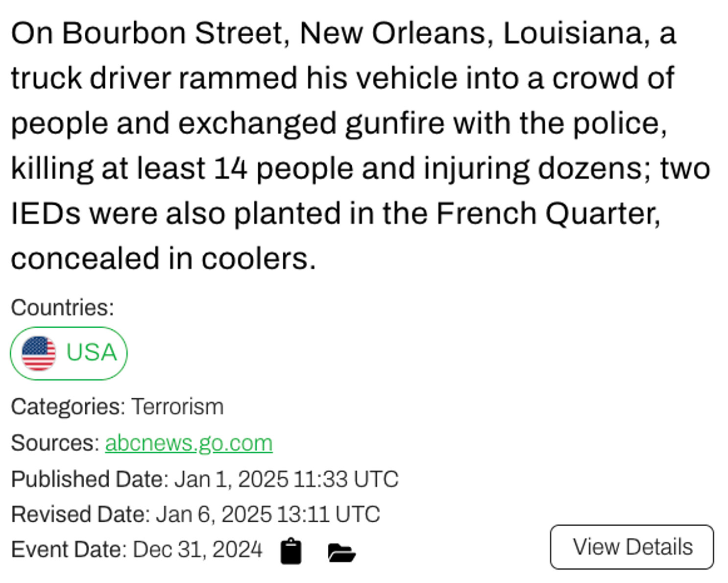Click the "Countries:" label
Screen dimensions: 728x583
click(x=62, y=308)
